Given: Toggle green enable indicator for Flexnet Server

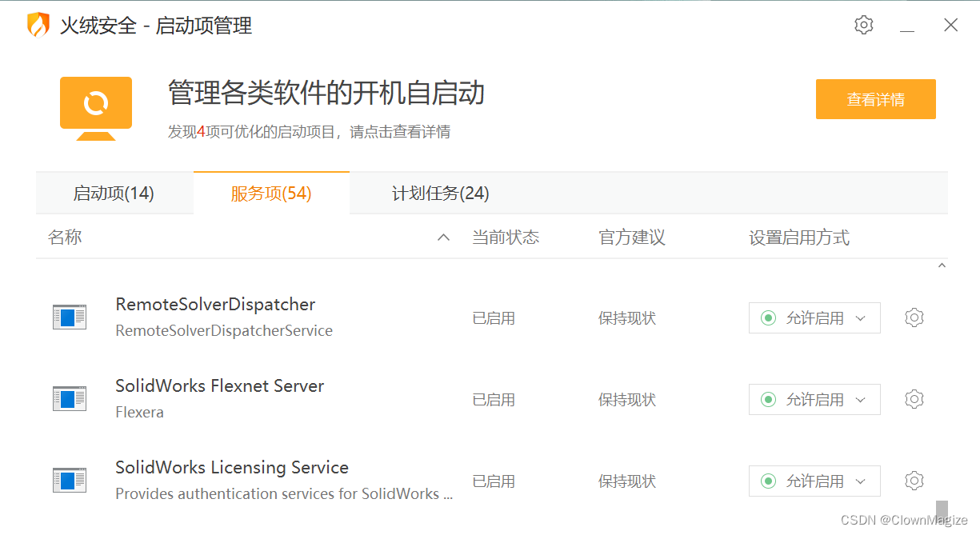Looking at the screenshot, I should click(768, 400).
